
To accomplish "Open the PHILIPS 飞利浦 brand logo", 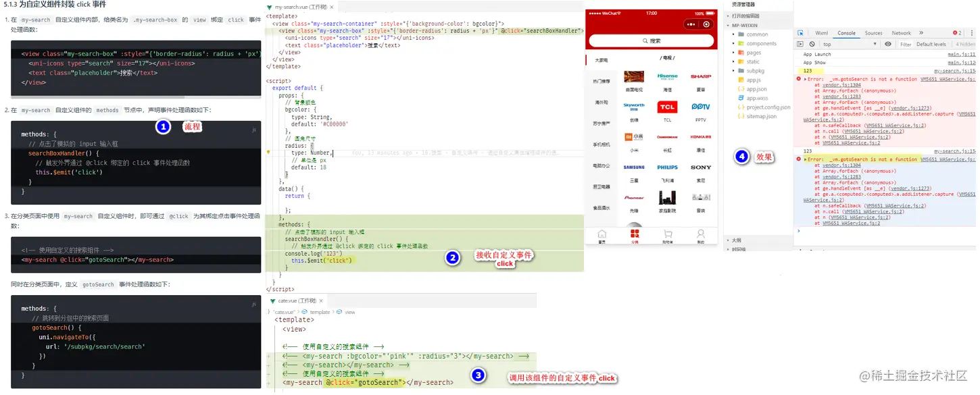I will coord(668,167).
